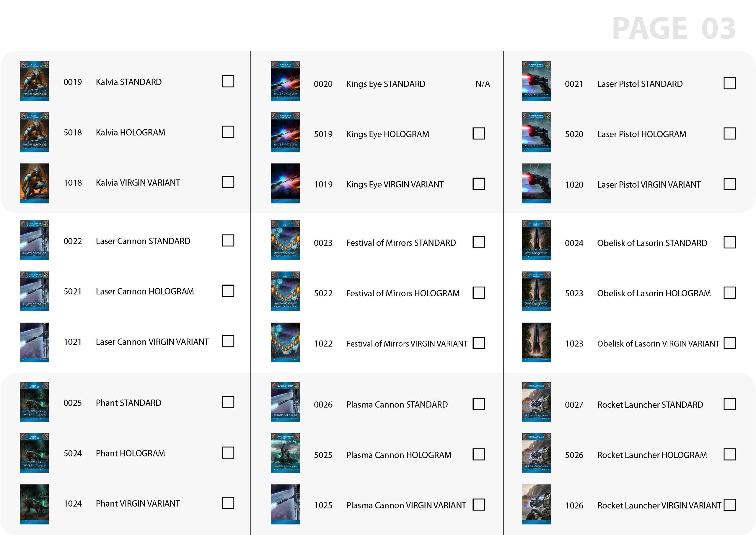
Task: Click Laser Cannon HOLOGRAM thumbnail 5021
Action: (34, 292)
